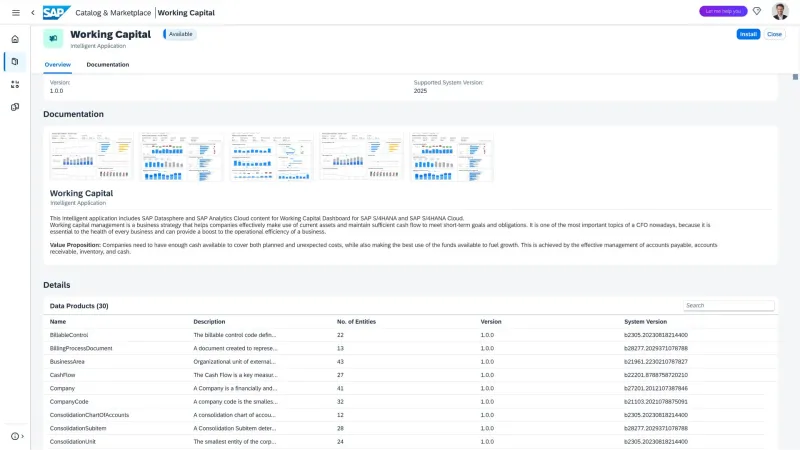Screen dimensions: 800x450
Task: Open the second documentation screenshot thumbnail
Action: [x=181, y=156]
